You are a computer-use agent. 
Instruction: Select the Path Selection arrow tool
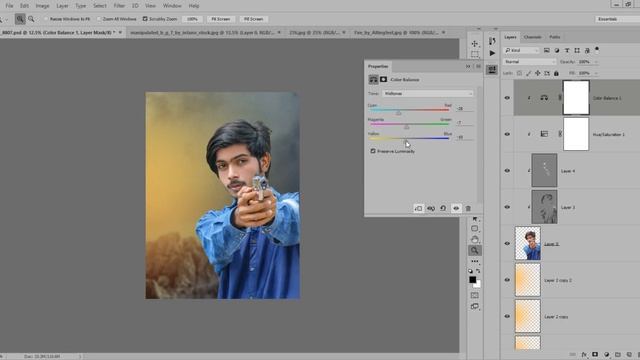[x=475, y=220]
